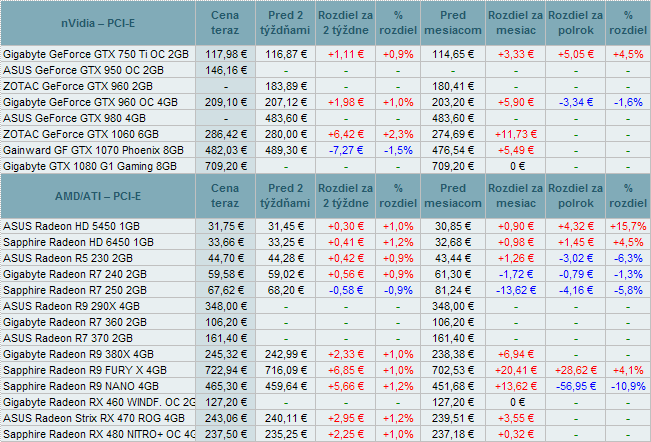Click ZOTAC GeForce GTX 960 2GB name
651x442 pixels.
[78, 86]
